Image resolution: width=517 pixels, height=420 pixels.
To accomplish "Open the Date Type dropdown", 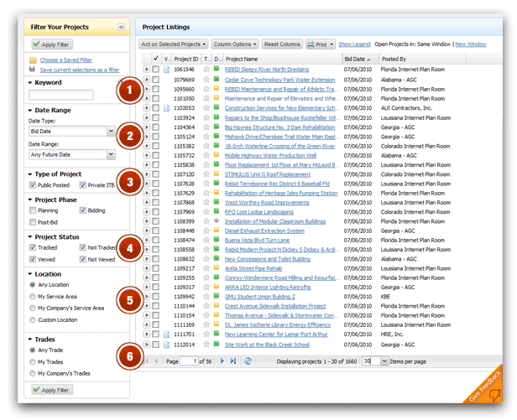I will coord(111,131).
